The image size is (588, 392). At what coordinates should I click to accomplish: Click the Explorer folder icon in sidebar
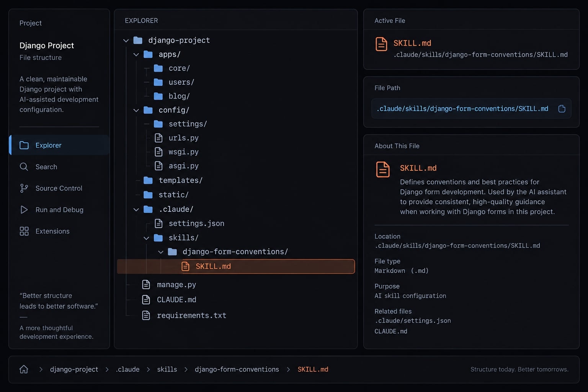[24, 145]
